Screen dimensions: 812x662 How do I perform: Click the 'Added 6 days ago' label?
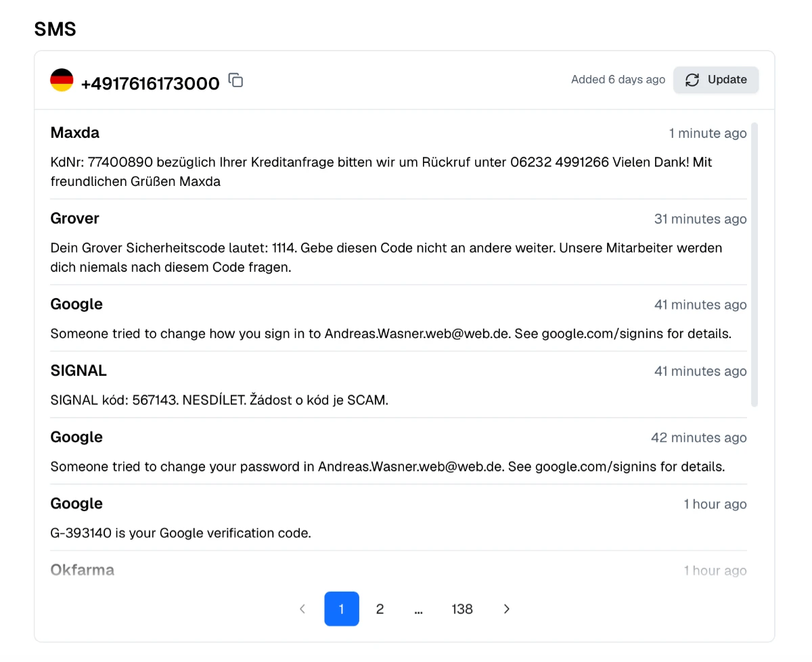tap(618, 80)
